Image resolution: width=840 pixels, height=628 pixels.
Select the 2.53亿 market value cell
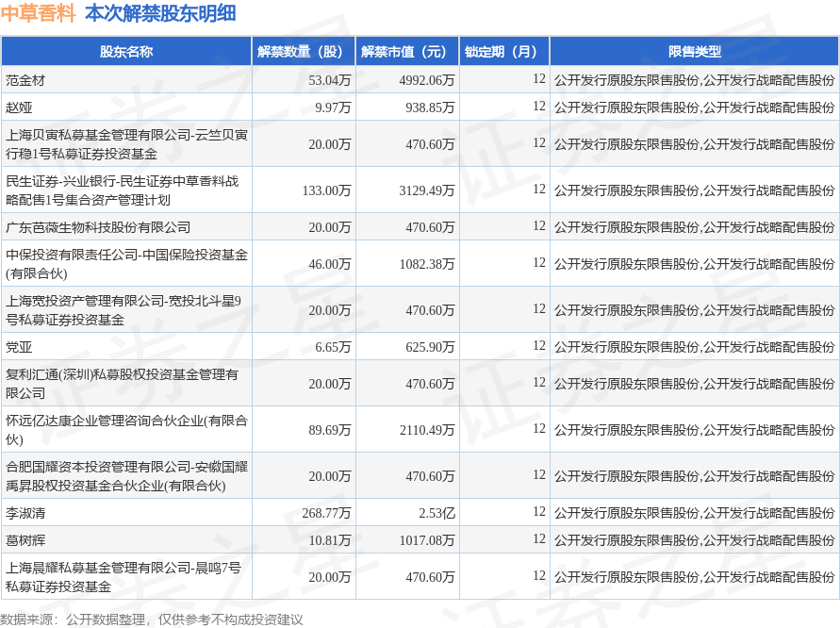436,513
